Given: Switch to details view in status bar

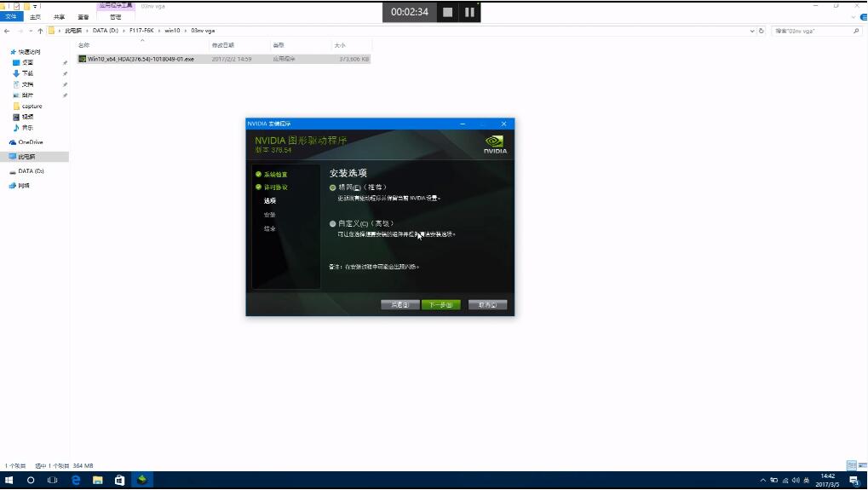Looking at the screenshot, I should point(852,465).
